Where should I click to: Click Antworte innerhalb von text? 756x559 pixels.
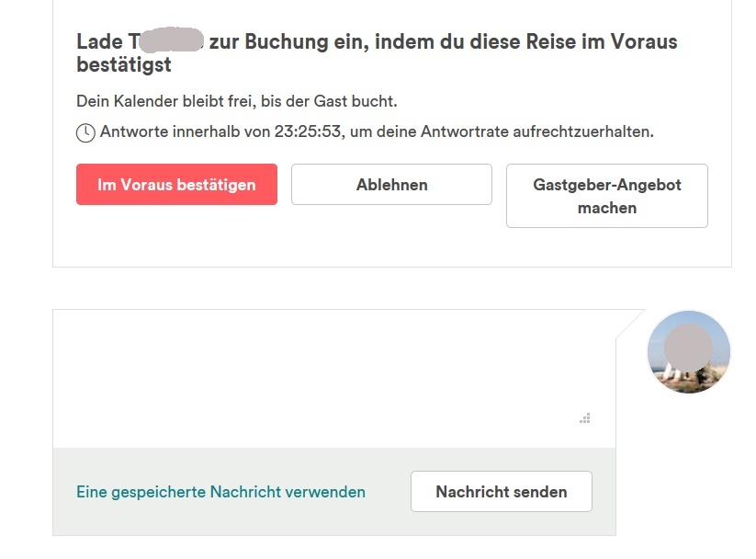(x=185, y=131)
